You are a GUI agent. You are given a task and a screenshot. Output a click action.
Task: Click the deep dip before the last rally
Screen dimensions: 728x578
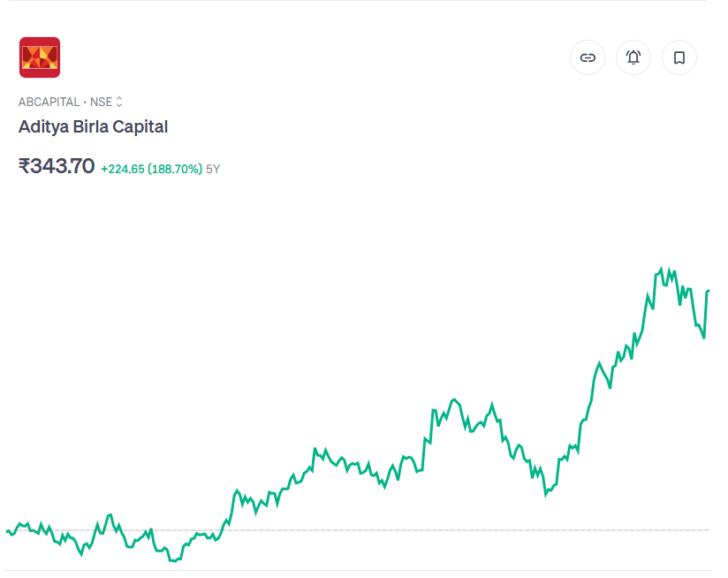click(545, 494)
